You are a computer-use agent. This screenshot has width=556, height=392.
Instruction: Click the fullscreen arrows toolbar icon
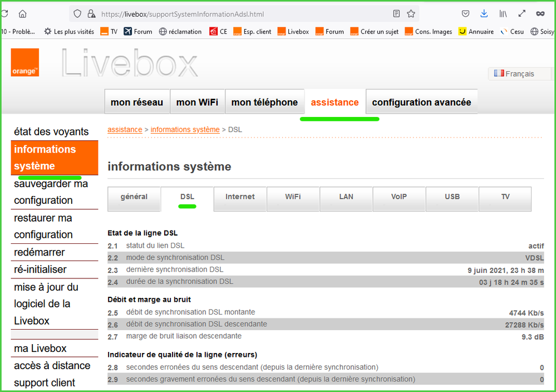521,14
